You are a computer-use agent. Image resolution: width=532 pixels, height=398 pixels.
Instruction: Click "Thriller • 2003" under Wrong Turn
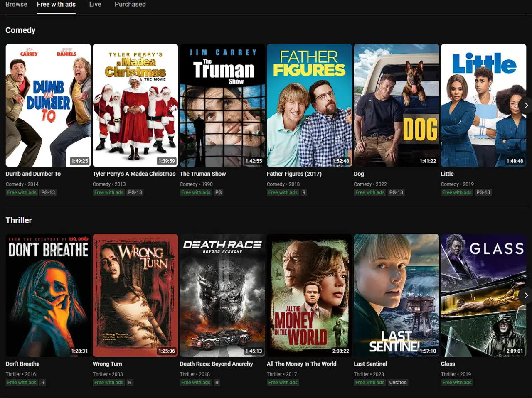[x=108, y=374]
